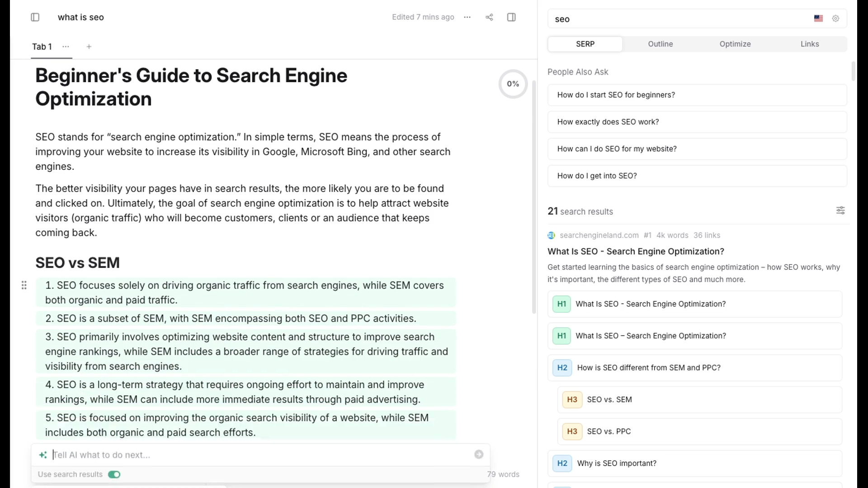The image size is (868, 488).
Task: Open SERP settings with gear icon
Action: coord(836,19)
